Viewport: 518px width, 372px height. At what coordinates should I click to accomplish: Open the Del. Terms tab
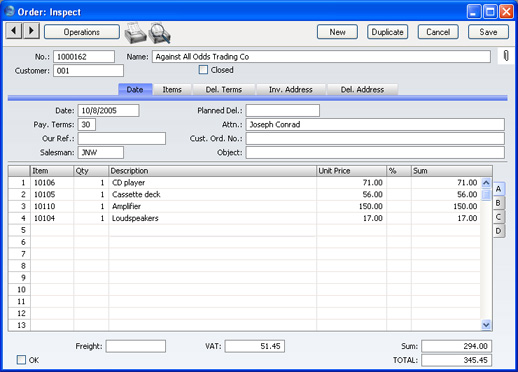tap(223, 90)
